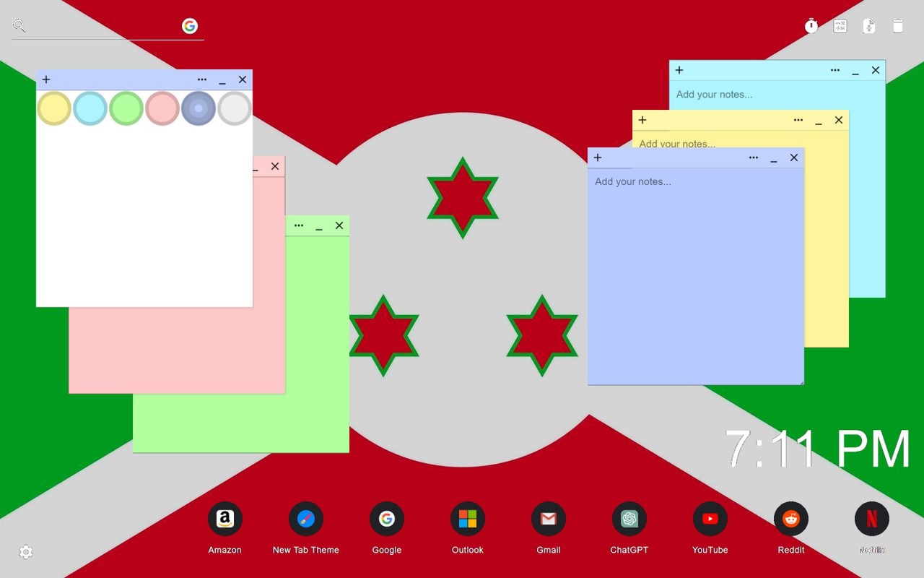Click the new sticky note file icon
The width and height of the screenshot is (924, 578).
pos(869,26)
